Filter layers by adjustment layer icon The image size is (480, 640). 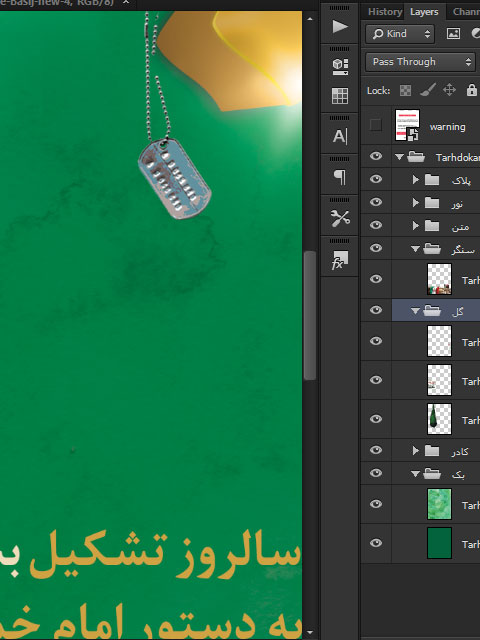476,33
